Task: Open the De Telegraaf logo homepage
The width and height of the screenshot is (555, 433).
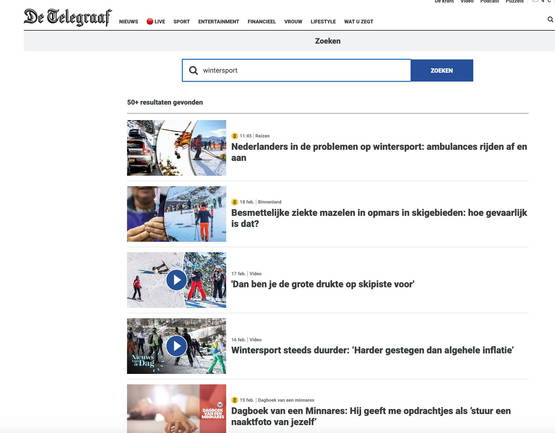Action: pos(68,17)
